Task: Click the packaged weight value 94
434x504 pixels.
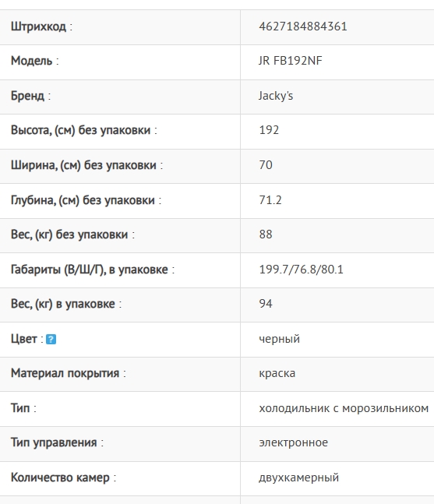Action: pos(266,304)
